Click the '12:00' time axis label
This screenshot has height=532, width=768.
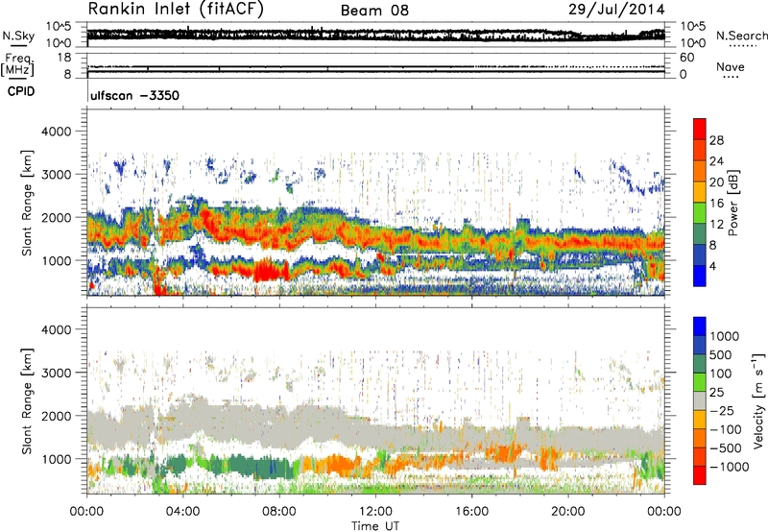point(375,512)
